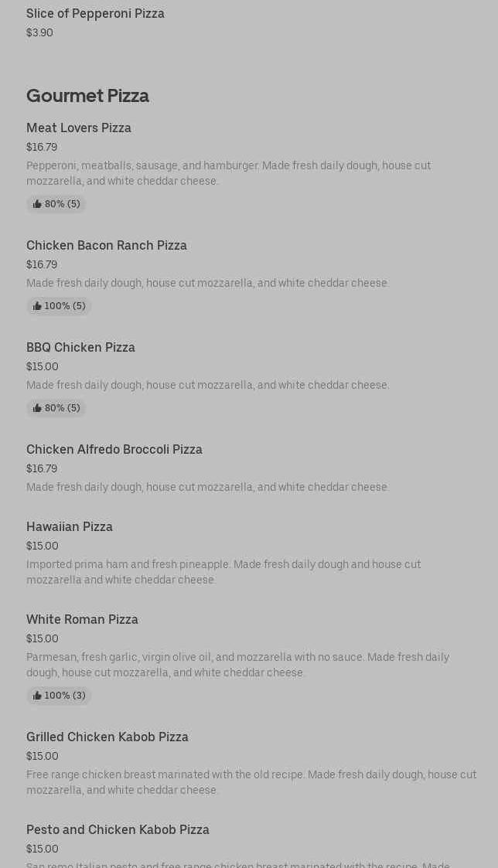Click thumbs-up icon on Chicken Bacon Ranch rating
Image resolution: width=498 pixels, height=868 pixels.
click(x=37, y=306)
